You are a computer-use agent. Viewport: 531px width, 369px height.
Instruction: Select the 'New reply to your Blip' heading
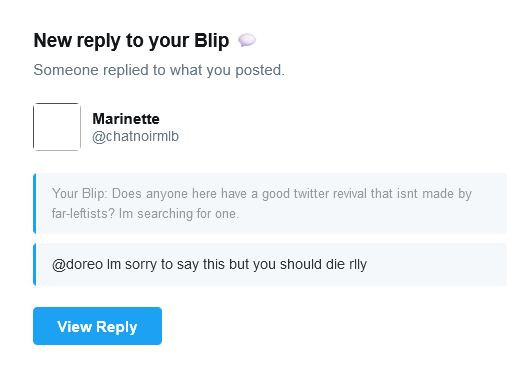point(131,41)
